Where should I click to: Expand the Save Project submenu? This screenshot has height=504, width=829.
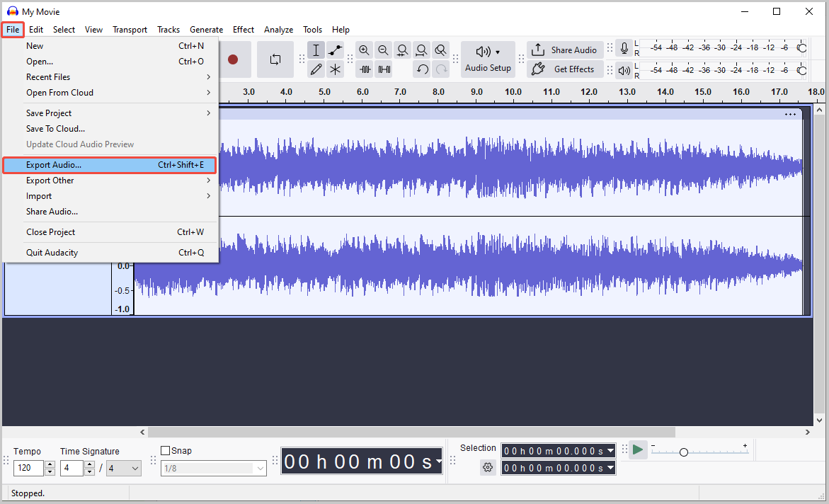point(110,113)
